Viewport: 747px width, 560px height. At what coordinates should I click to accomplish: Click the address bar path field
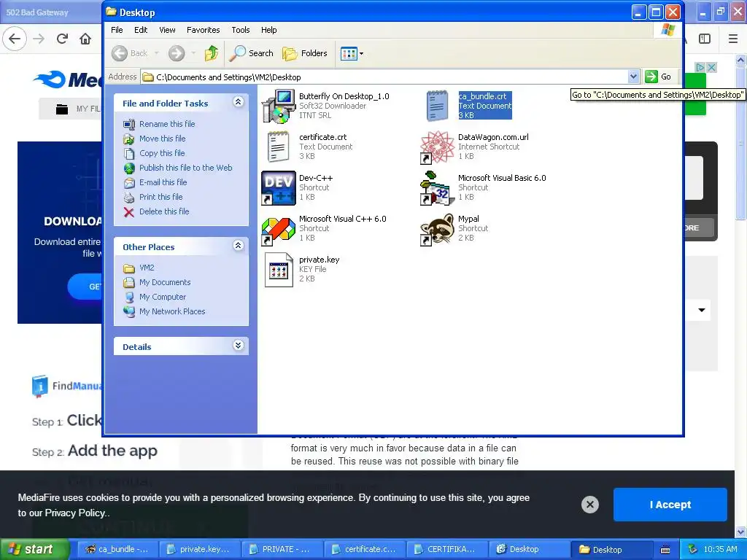click(384, 77)
